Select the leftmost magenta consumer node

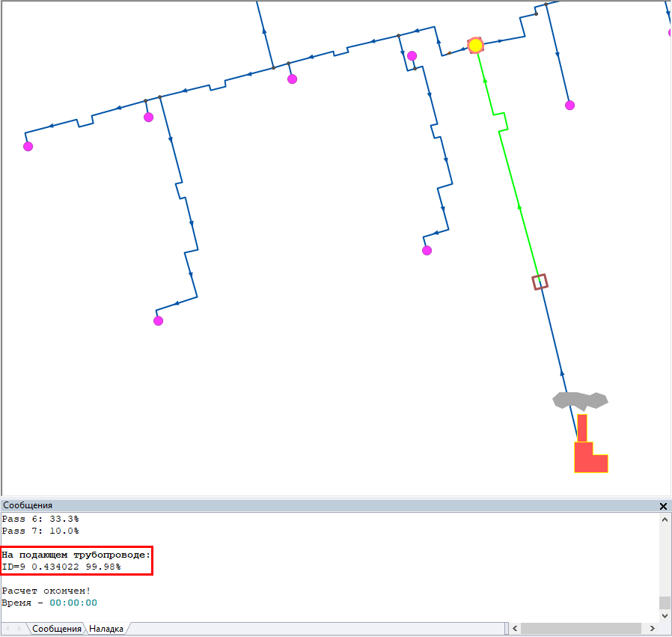[x=28, y=146]
